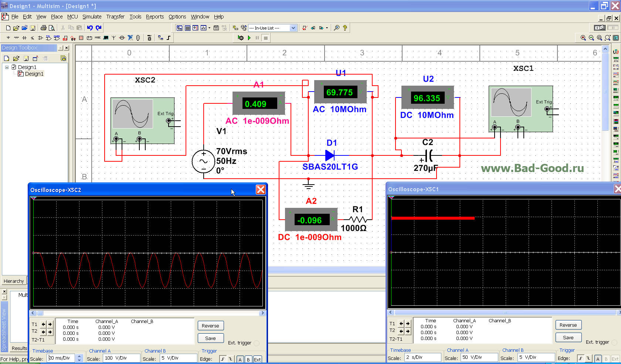
Task: Open interactive simulation settings
Action: point(241,38)
